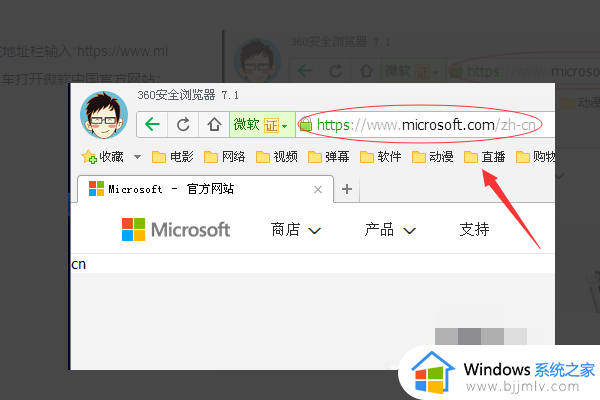Open the 直播 bookmark folder

coord(485,157)
